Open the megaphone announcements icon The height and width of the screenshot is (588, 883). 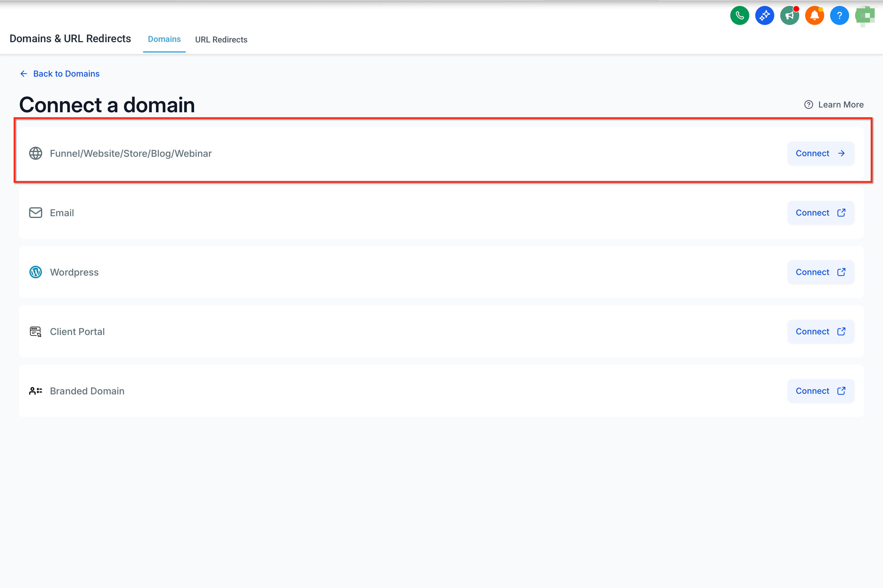click(789, 16)
